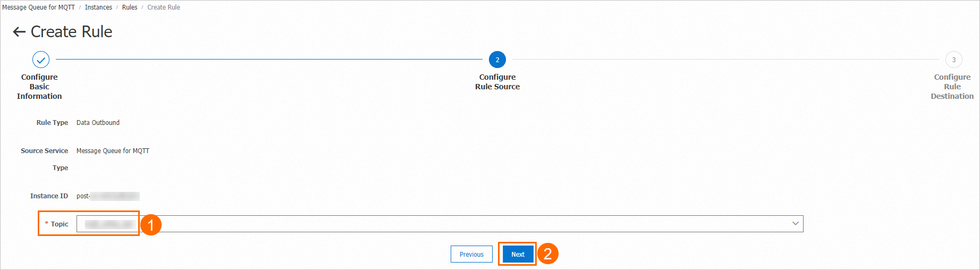Select step 3 circle in wizard
Screen dimensions: 980x270
954,60
